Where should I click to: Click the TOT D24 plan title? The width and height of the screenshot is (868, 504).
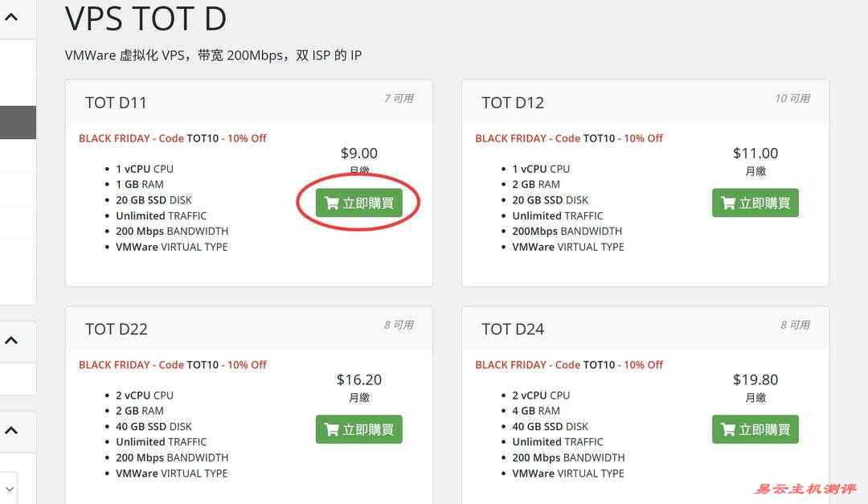click(513, 330)
